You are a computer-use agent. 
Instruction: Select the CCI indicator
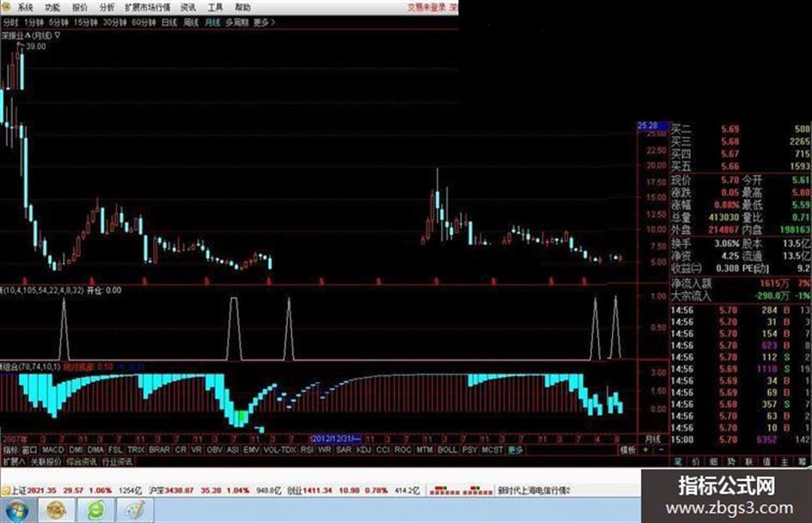point(382,450)
